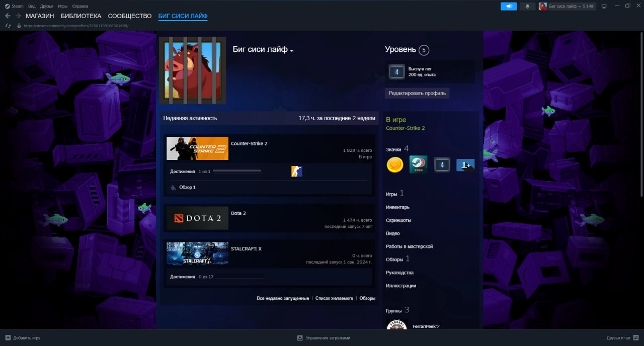Open the Руководства link

point(400,273)
